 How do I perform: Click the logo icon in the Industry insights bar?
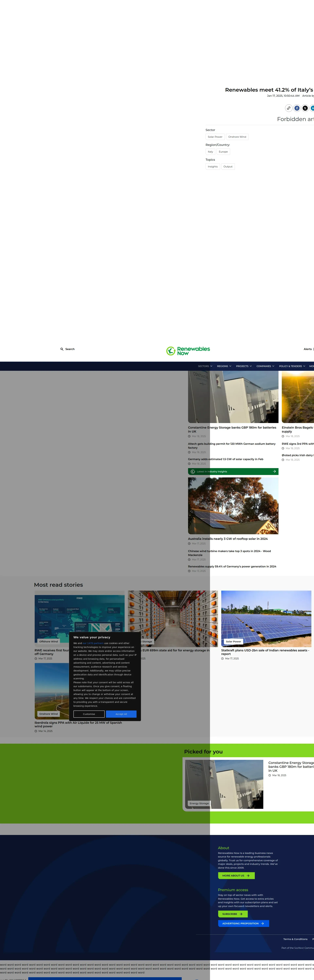193,471
